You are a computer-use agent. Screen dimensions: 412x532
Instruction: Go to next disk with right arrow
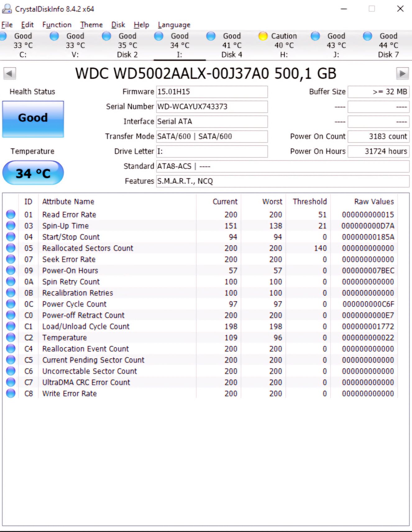click(x=402, y=74)
